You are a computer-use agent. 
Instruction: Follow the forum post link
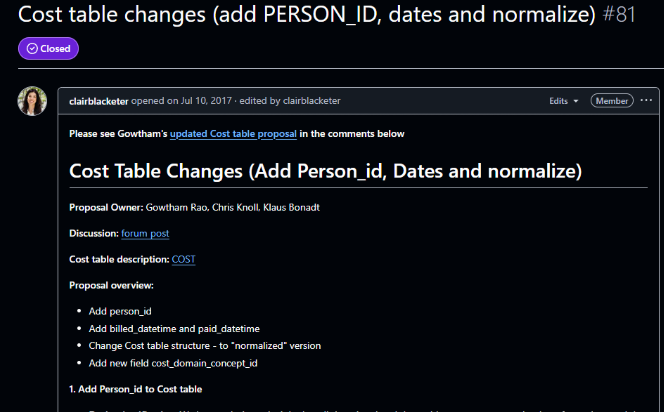coord(145,233)
